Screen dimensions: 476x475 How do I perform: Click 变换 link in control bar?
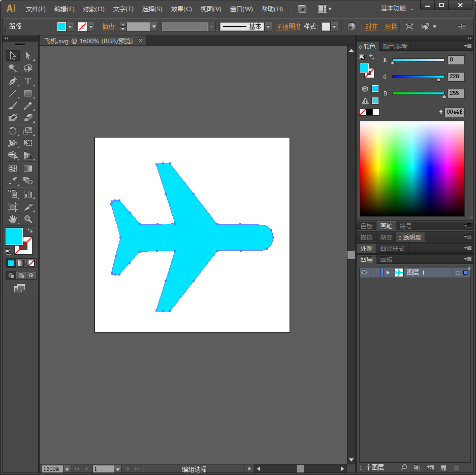391,27
